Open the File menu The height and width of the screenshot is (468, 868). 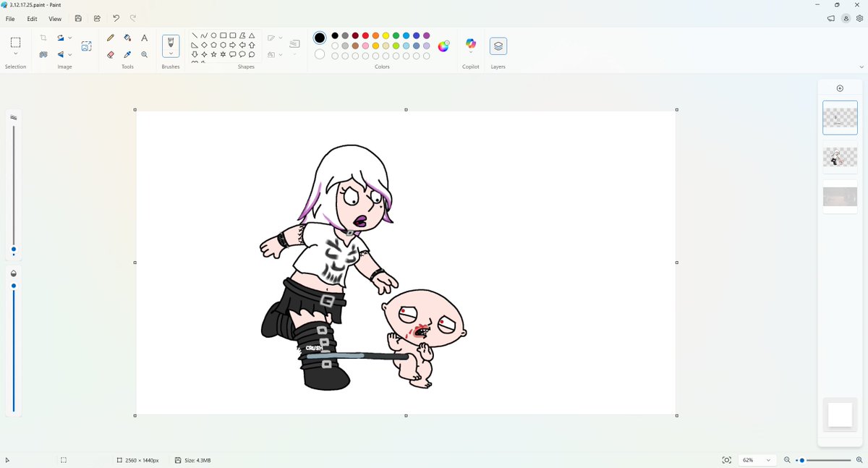point(10,19)
